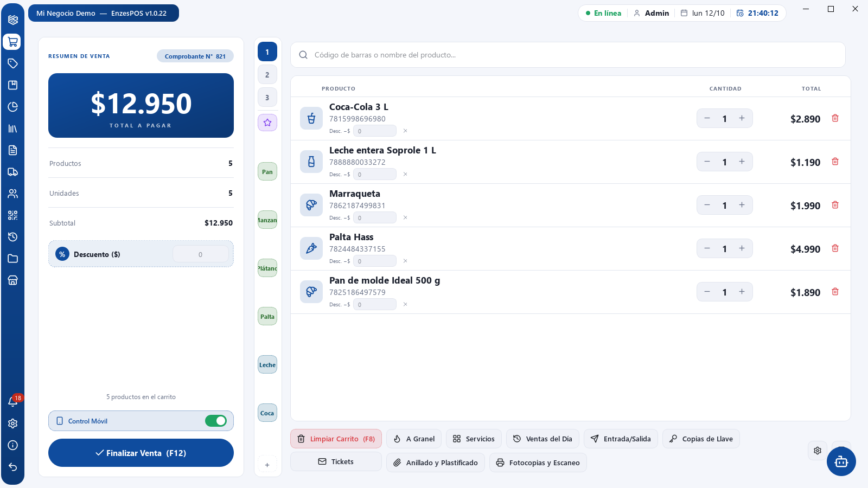868x488 pixels.
Task: Open the customers people icon in sidebar
Action: point(12,194)
